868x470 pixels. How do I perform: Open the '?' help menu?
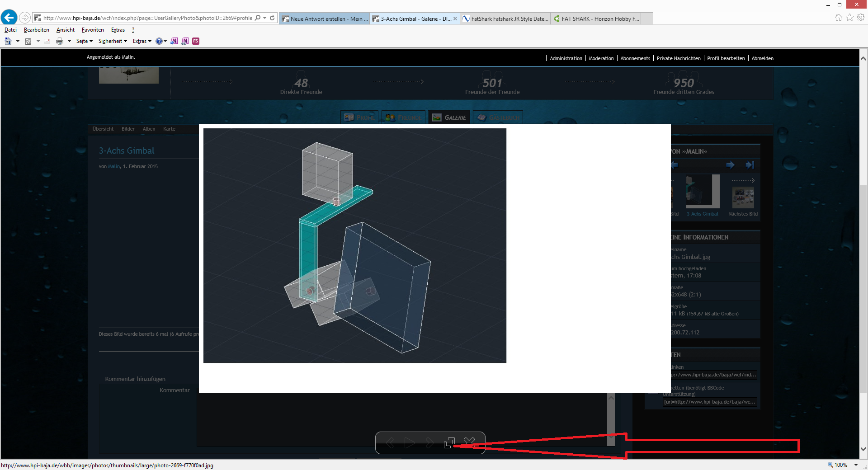[x=133, y=30]
